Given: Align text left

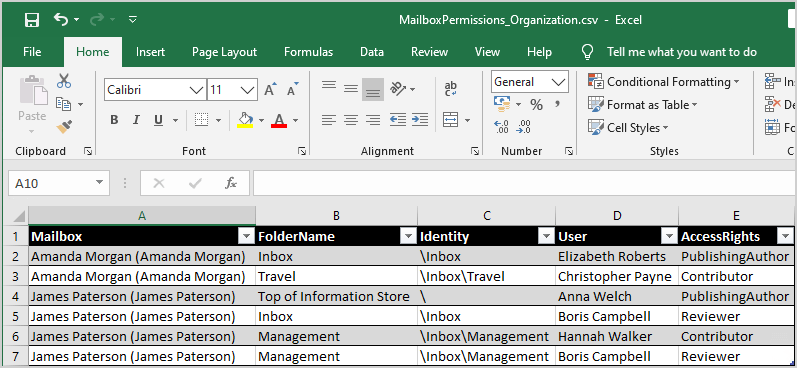Looking at the screenshot, I should tap(329, 120).
